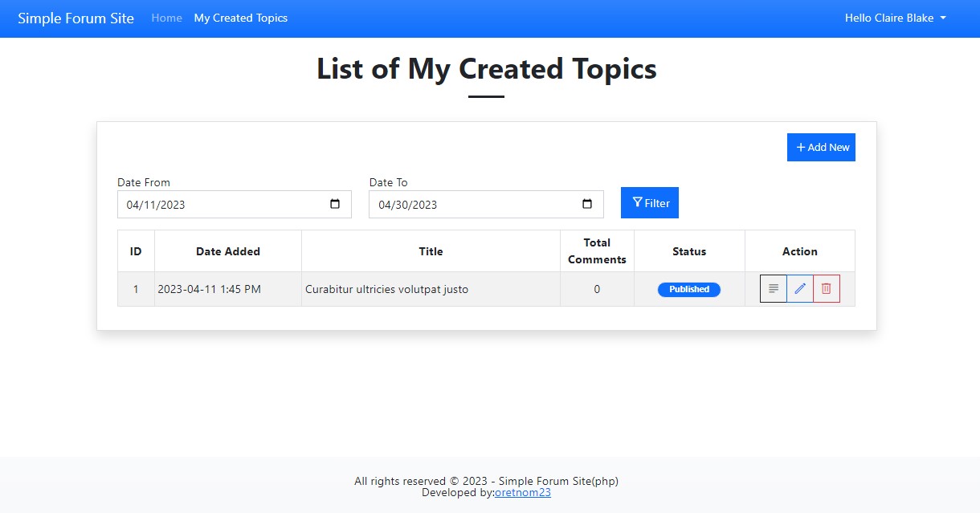Select the title Curabitur ultricies volutpat justo
Viewport: 980px width, 513px height.
(386, 289)
